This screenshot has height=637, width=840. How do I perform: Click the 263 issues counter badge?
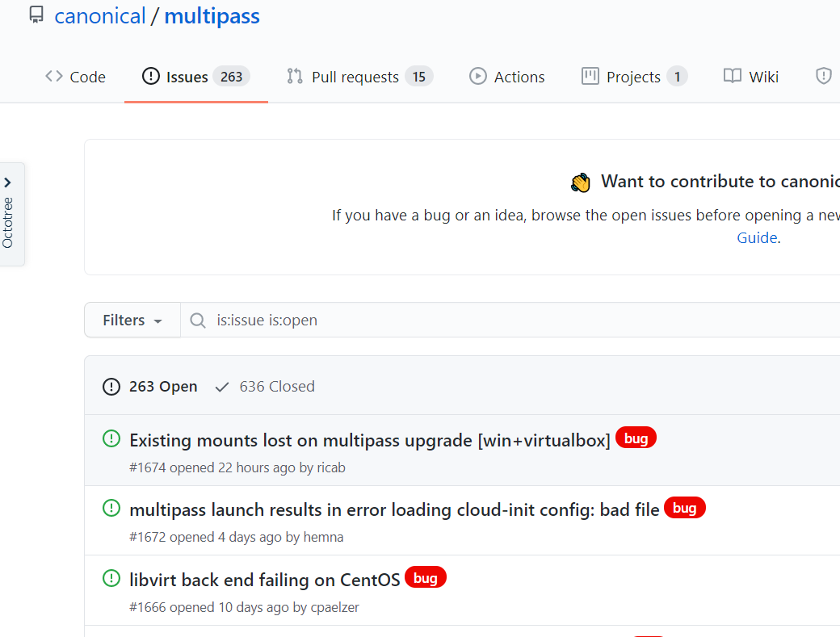(x=232, y=77)
